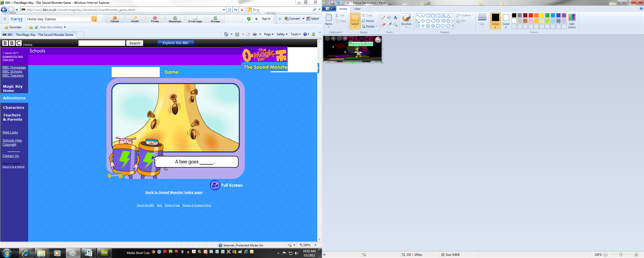Image resolution: width=644 pixels, height=258 pixels.
Task: Expand the Shapes gallery more arrow
Action: point(453,26)
